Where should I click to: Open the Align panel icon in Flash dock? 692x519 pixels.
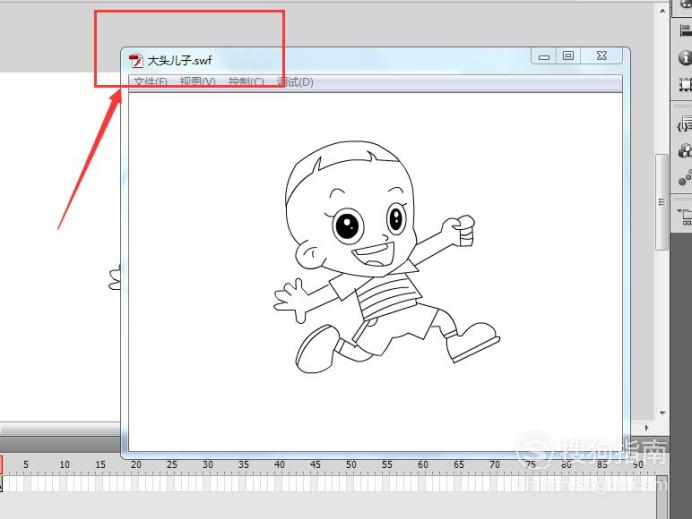pyautogui.click(x=686, y=31)
